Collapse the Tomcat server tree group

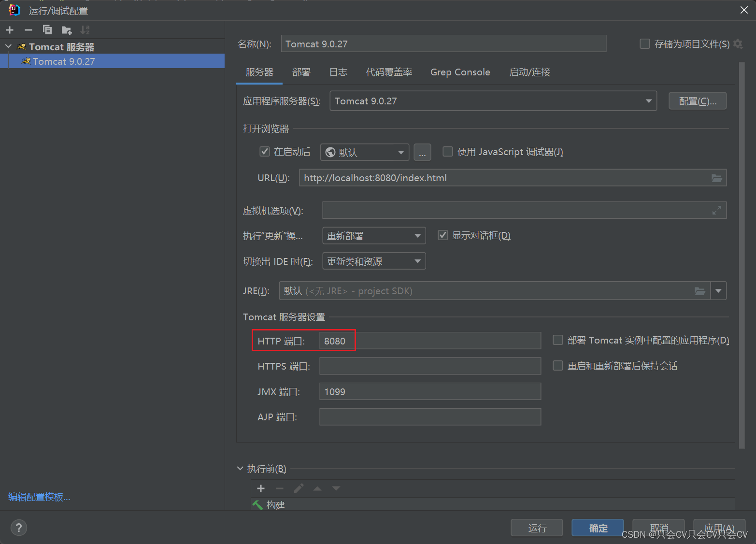pos(8,46)
